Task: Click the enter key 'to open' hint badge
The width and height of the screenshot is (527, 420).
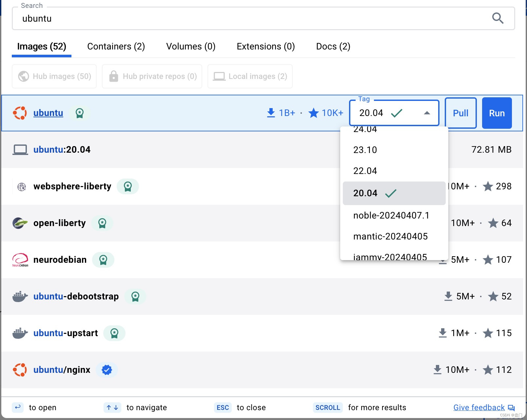Action: point(18,407)
